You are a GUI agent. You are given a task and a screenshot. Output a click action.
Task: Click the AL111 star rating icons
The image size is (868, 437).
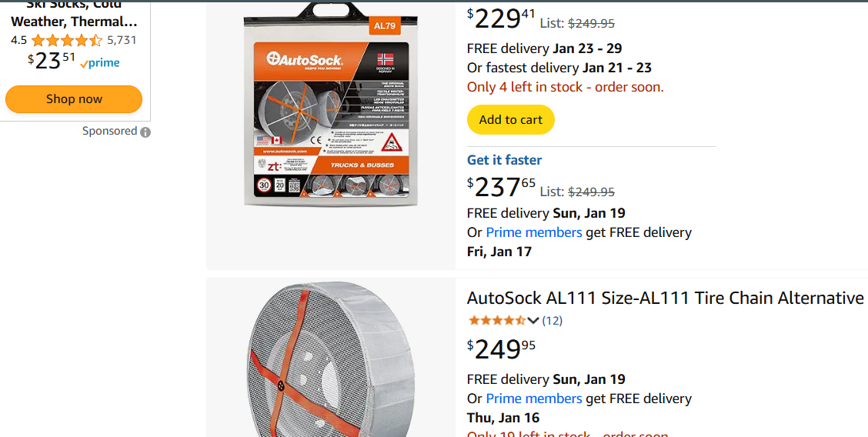[x=496, y=320]
